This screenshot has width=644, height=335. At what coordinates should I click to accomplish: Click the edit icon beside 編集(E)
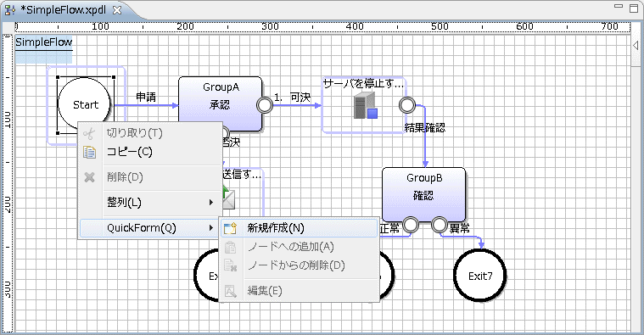231,291
